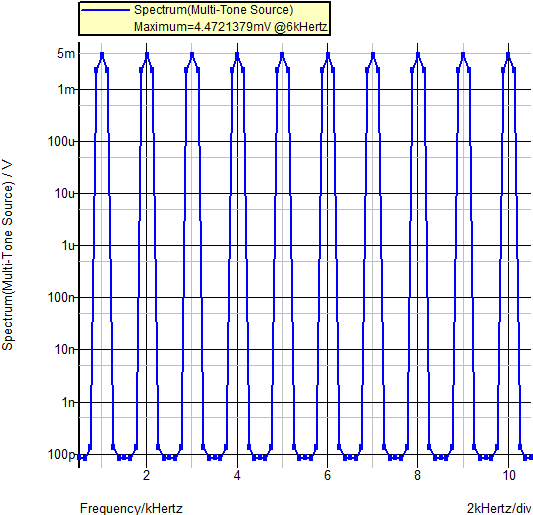The width and height of the screenshot is (533, 515).
Task: Click the Frequency/kHertz axis title
Action: click(131, 509)
